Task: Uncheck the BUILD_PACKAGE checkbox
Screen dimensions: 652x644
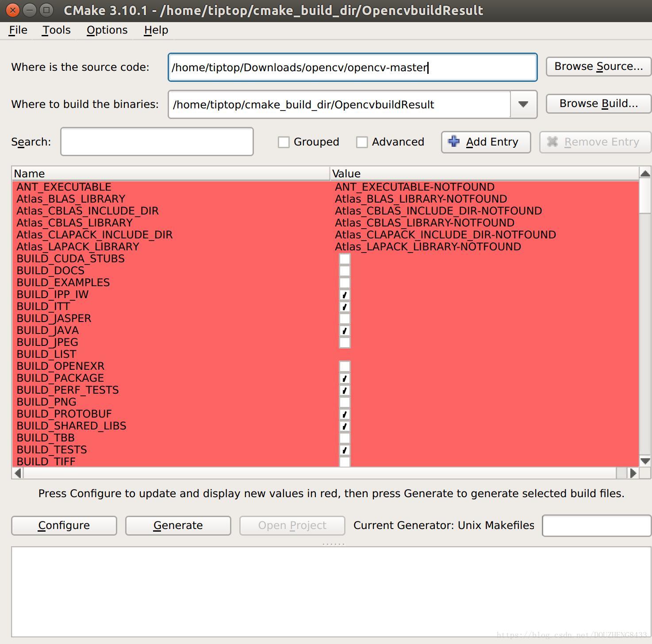Action: 345,378
